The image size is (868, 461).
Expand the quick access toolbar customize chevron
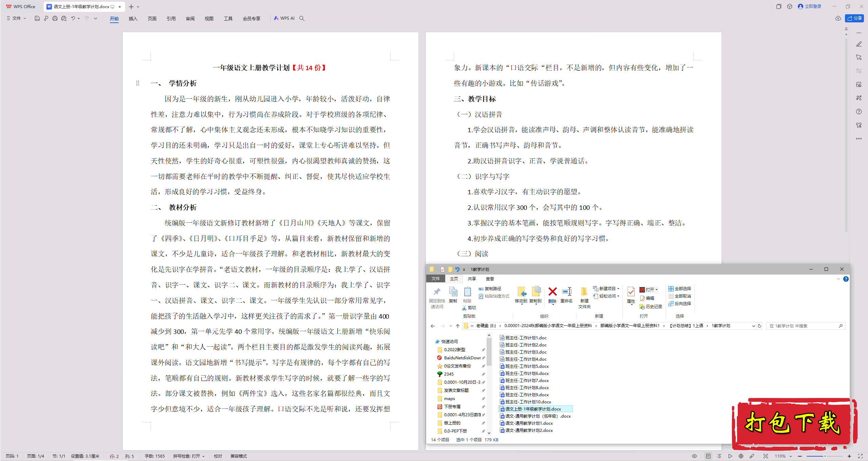(x=96, y=18)
